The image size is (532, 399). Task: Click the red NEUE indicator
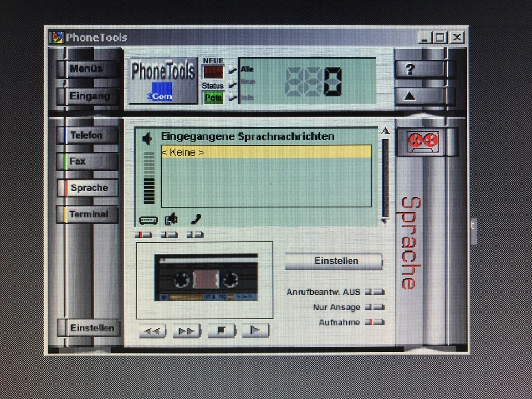click(213, 72)
